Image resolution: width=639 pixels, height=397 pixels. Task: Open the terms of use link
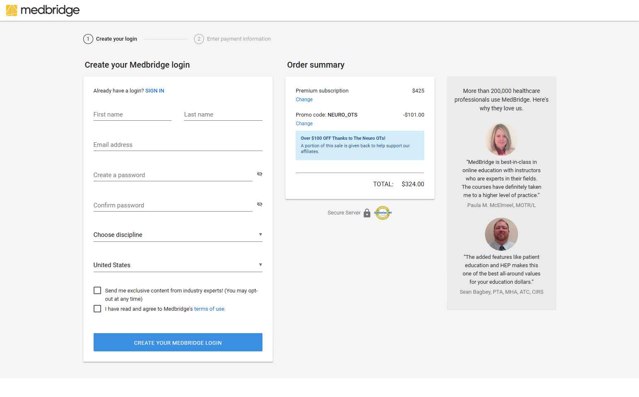209,309
